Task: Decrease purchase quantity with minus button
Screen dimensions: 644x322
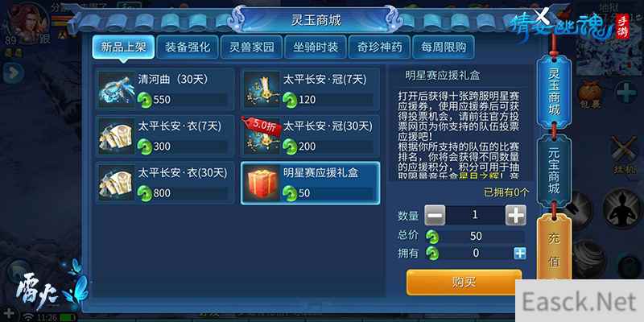Action: tap(435, 215)
